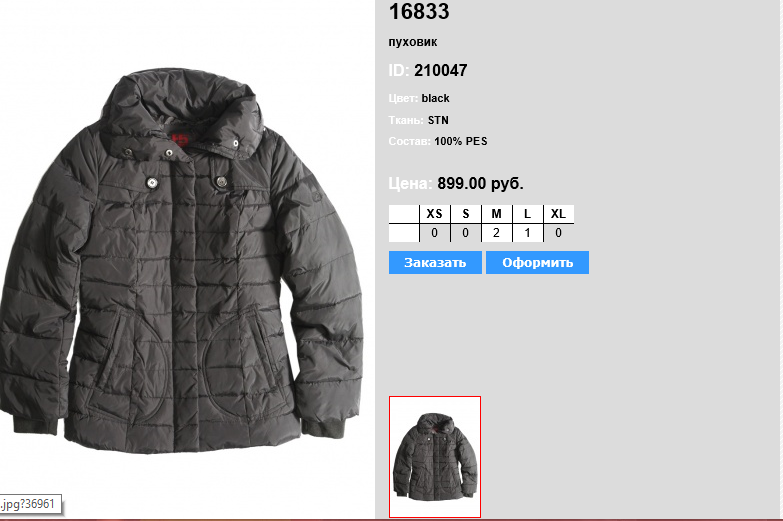Select the XL size column header

click(x=558, y=214)
